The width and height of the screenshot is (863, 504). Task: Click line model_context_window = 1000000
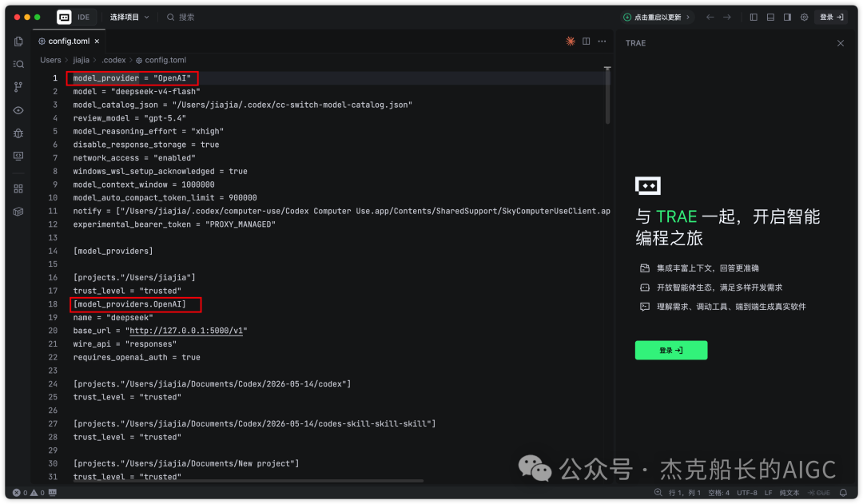(x=144, y=185)
